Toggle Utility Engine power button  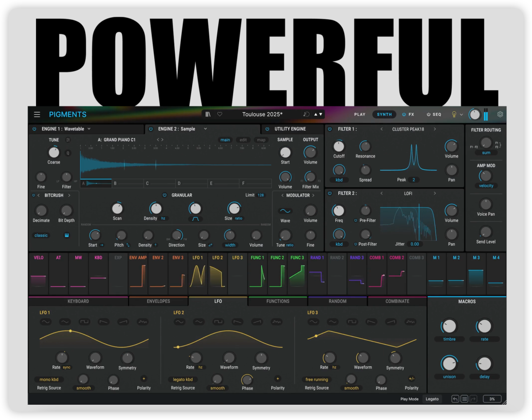pyautogui.click(x=267, y=129)
